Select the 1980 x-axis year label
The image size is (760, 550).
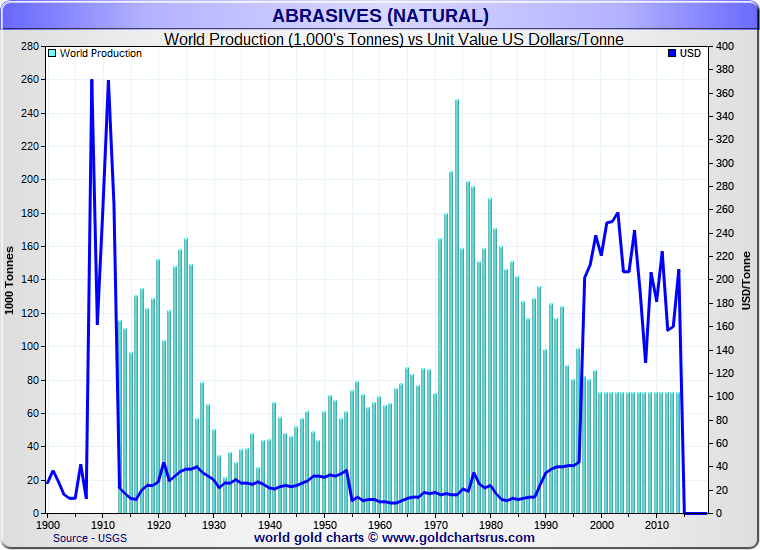coord(490,524)
